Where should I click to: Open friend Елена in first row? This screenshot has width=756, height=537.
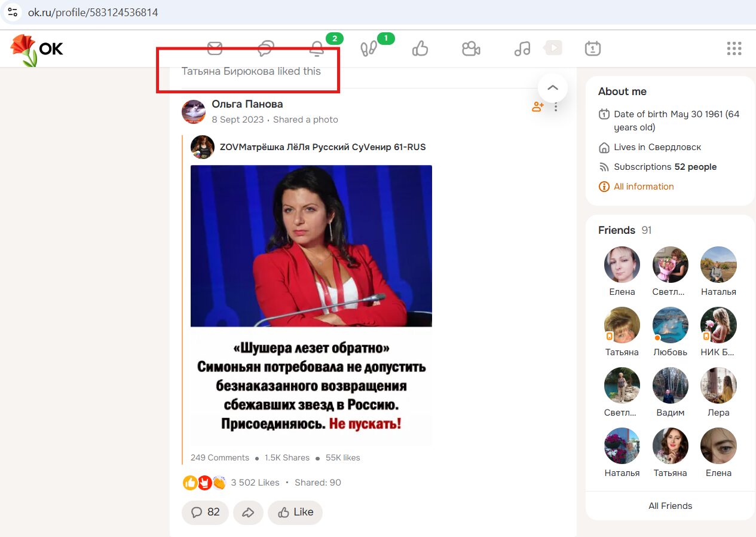[622, 264]
